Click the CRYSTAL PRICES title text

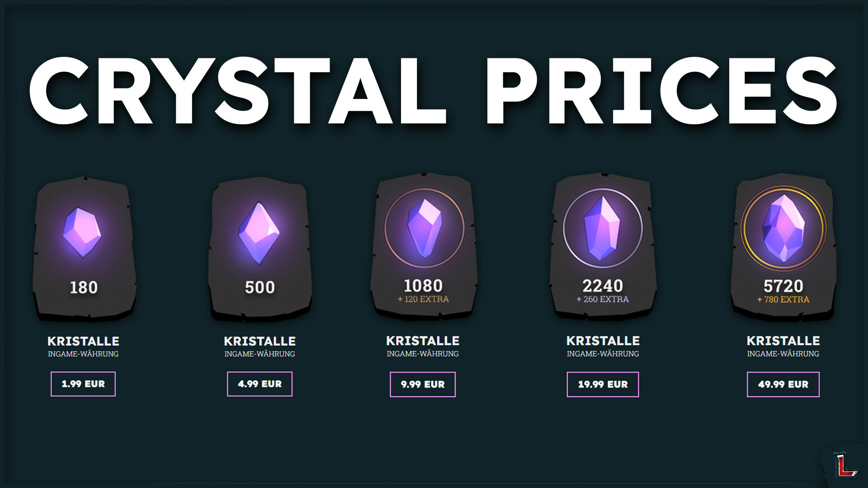434,90
